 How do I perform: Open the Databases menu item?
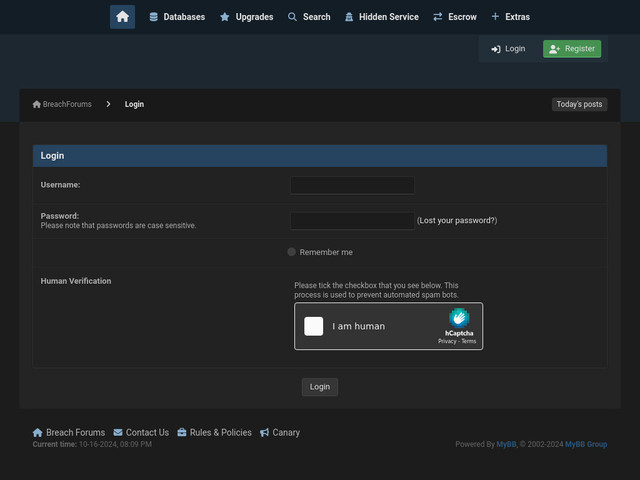[177, 17]
